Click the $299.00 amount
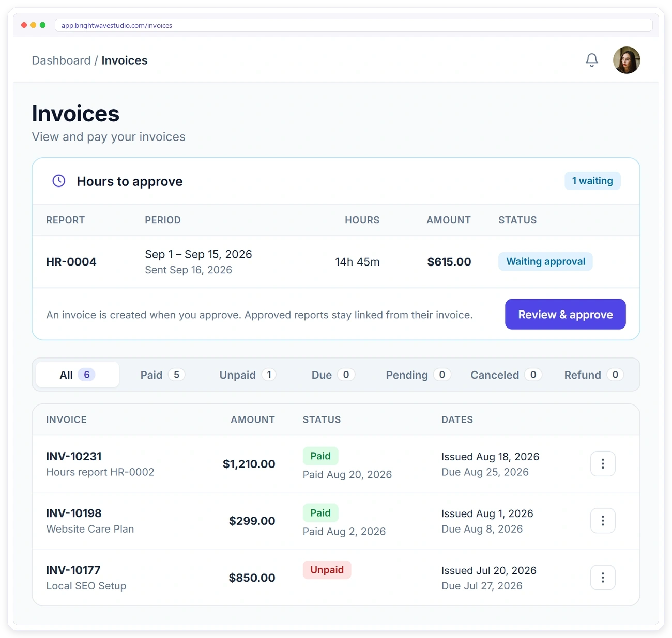672x638 pixels. 252,521
